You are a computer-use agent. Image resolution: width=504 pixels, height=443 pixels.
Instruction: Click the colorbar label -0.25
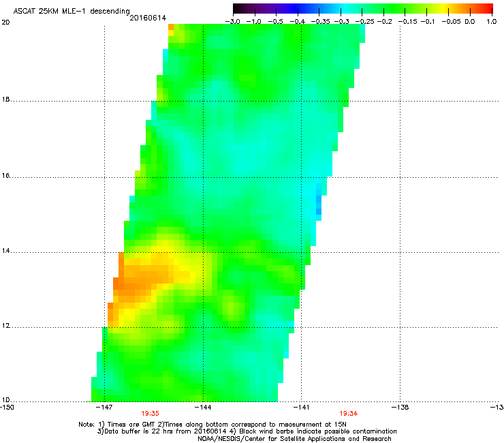coord(364,22)
